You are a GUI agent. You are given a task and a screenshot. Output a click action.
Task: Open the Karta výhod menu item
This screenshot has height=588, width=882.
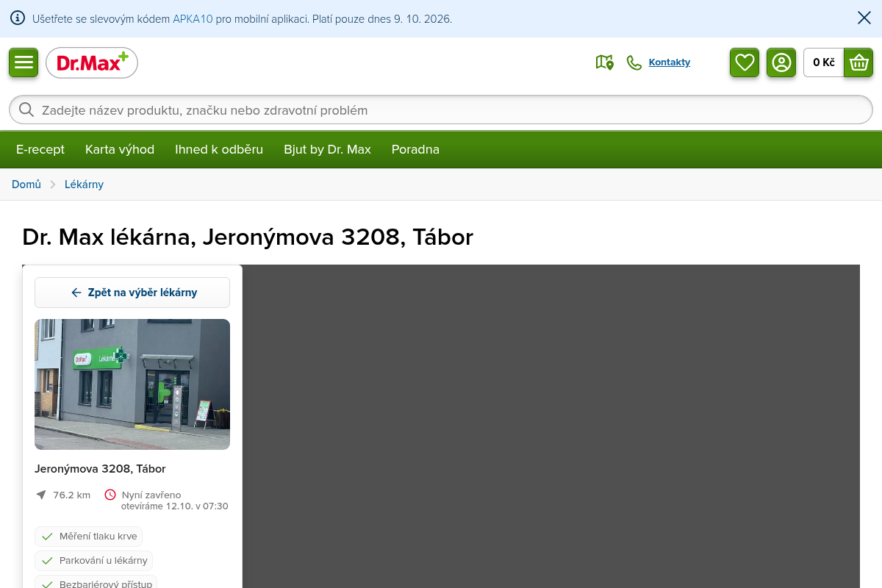pos(120,149)
